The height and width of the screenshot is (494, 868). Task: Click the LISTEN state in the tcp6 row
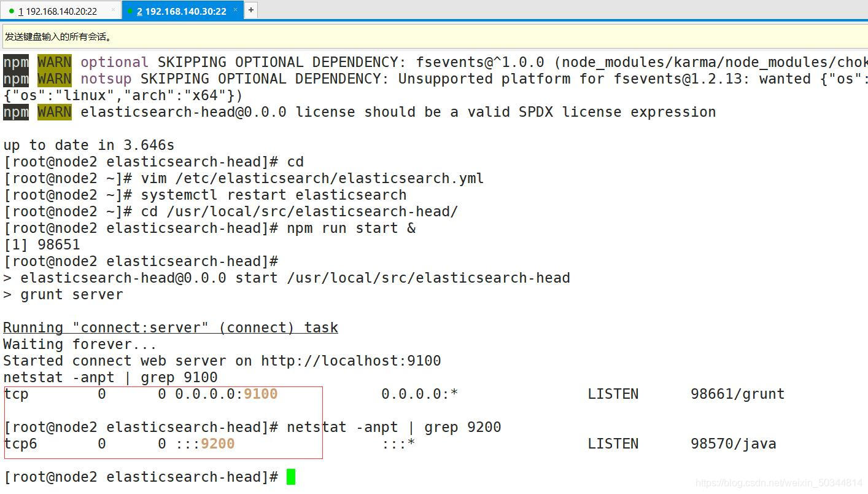613,444
